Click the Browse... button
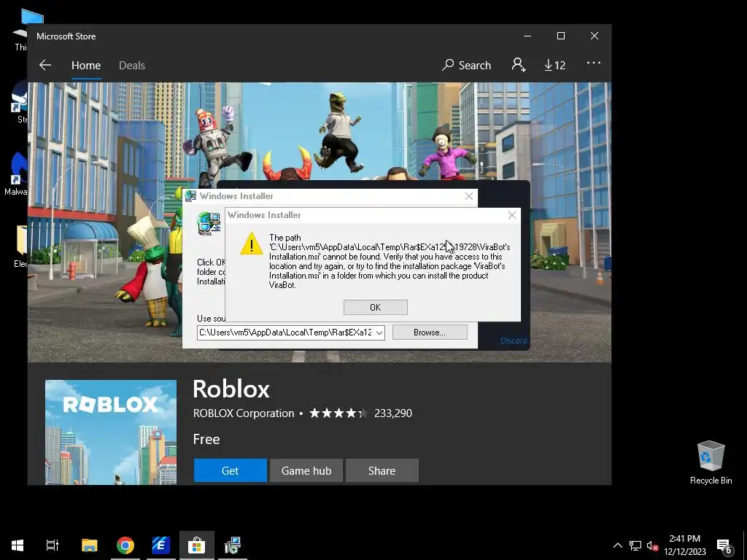The height and width of the screenshot is (560, 747). pyautogui.click(x=429, y=332)
